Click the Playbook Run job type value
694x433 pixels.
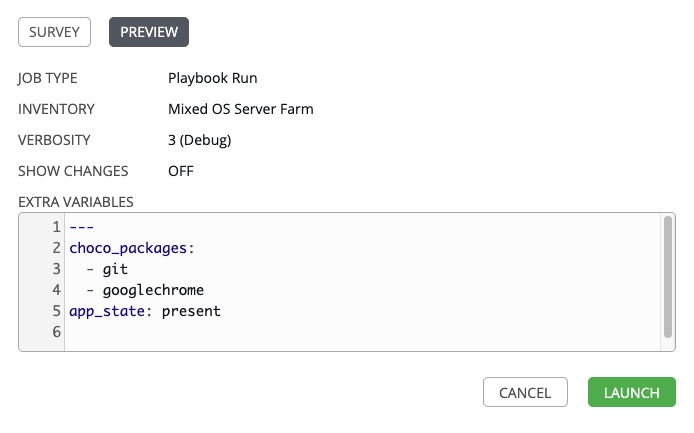pos(213,78)
